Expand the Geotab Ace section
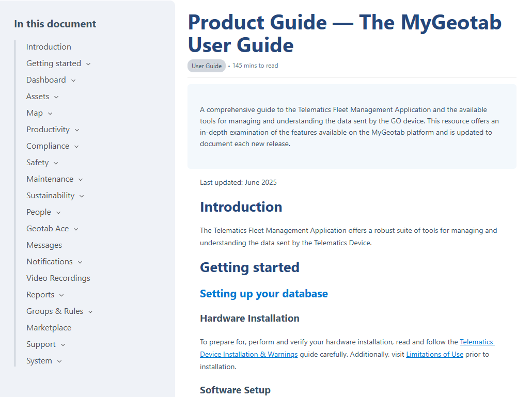The image size is (532, 397). coord(75,228)
